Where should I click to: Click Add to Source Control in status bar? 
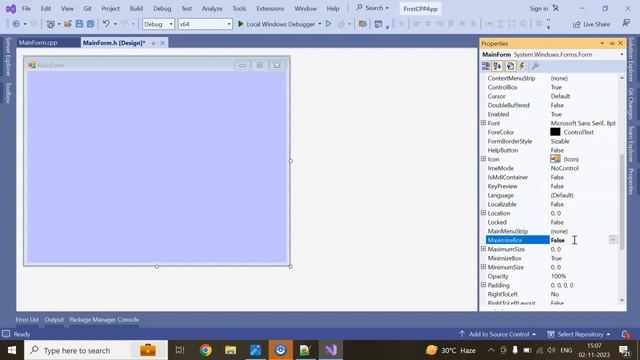tap(498, 334)
